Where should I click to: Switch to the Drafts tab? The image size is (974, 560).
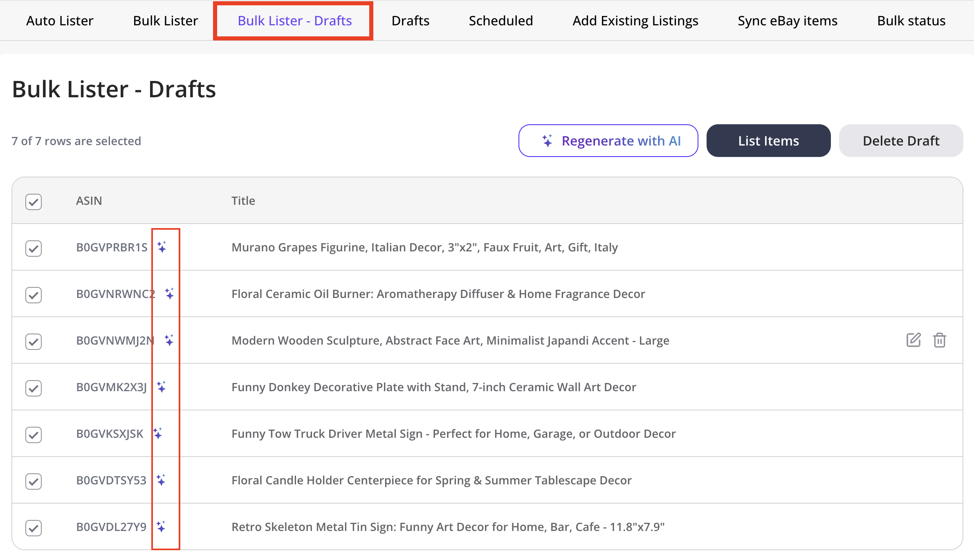pos(410,20)
